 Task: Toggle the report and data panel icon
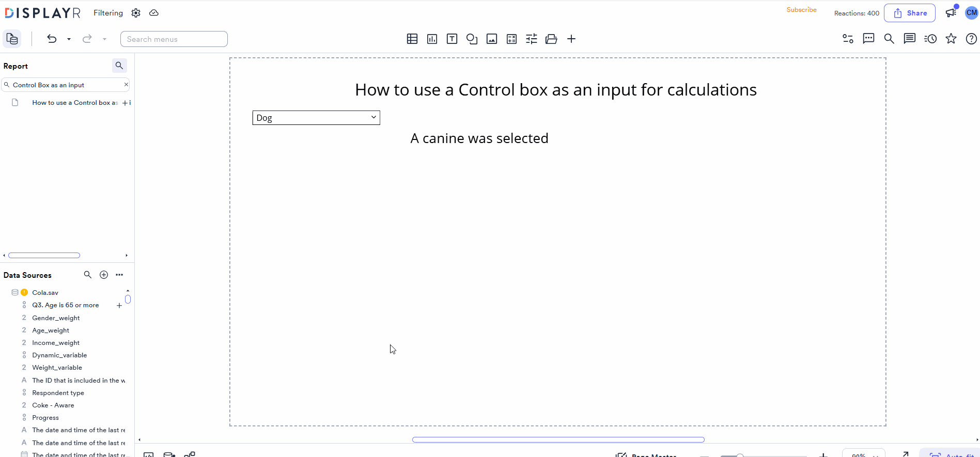(12, 39)
